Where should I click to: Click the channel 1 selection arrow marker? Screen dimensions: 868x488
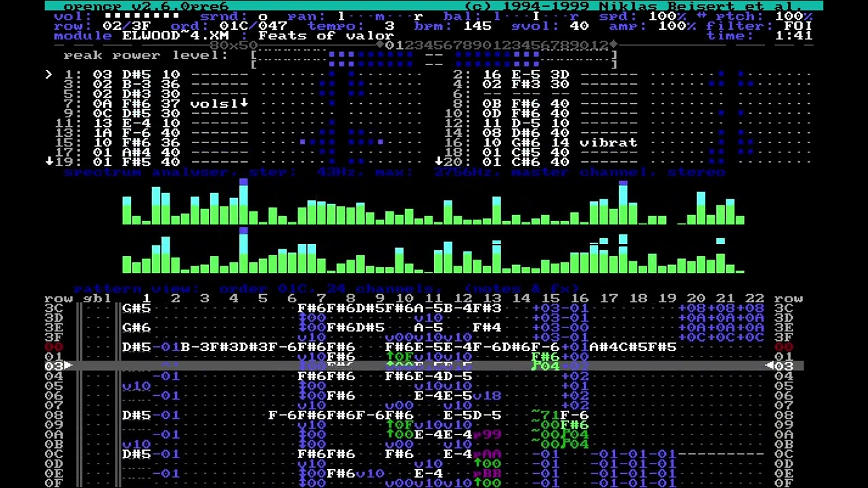[49, 75]
